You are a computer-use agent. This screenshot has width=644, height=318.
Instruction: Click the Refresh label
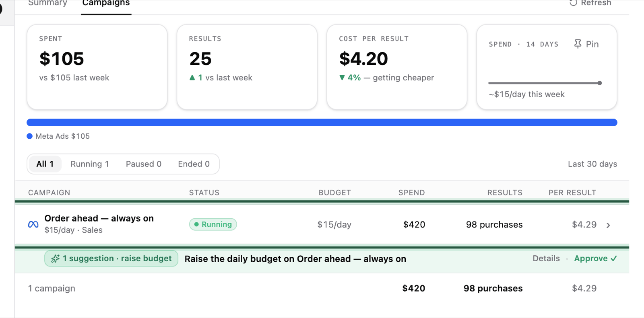click(x=596, y=3)
